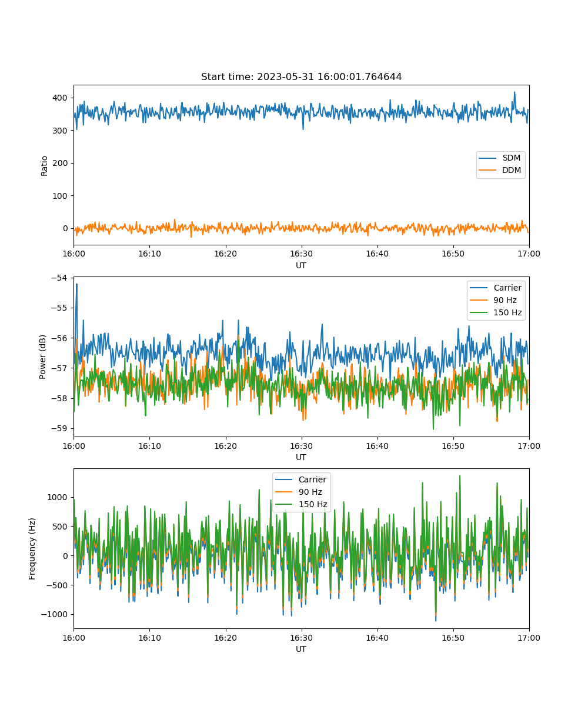Click Carrier in the Frequency plot legend
The width and height of the screenshot is (588, 706).
[301, 479]
